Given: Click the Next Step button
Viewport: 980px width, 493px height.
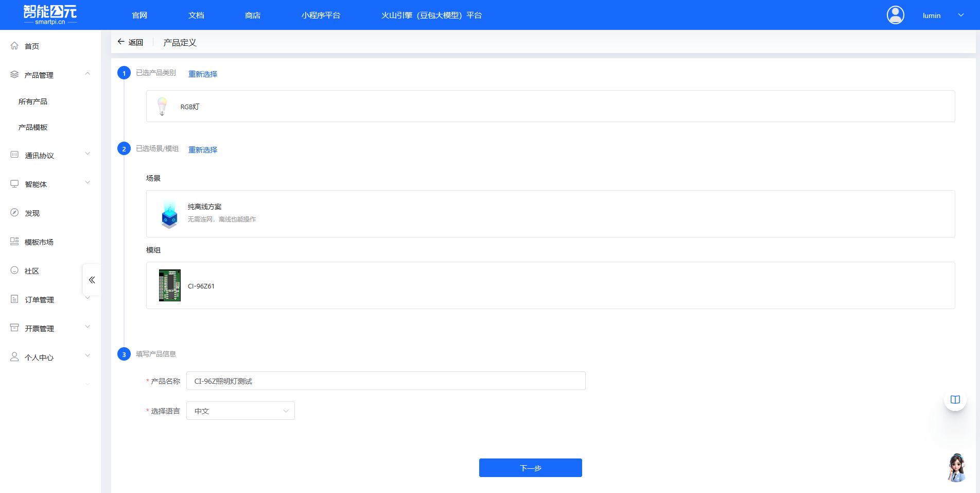Looking at the screenshot, I should 530,468.
